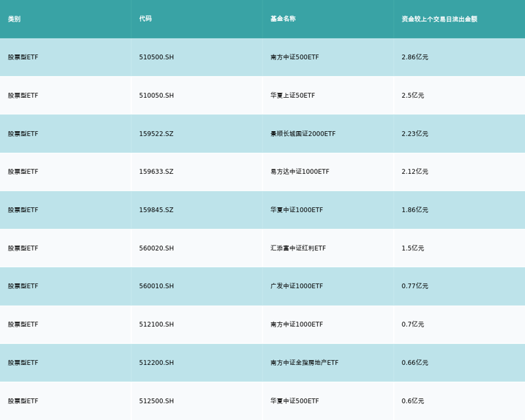525x420 pixels.
Task: Select code 510050.SH
Action: click(x=156, y=95)
